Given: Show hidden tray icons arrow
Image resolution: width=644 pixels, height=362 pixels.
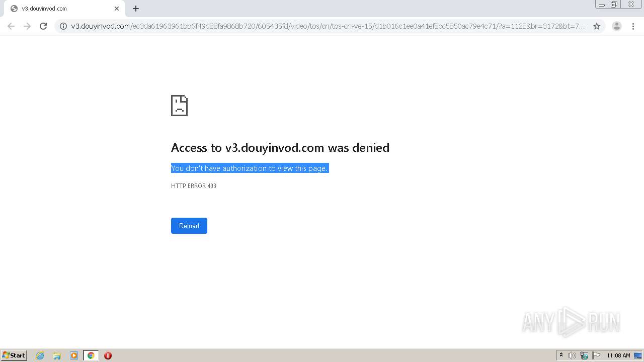Looking at the screenshot, I should (x=561, y=355).
